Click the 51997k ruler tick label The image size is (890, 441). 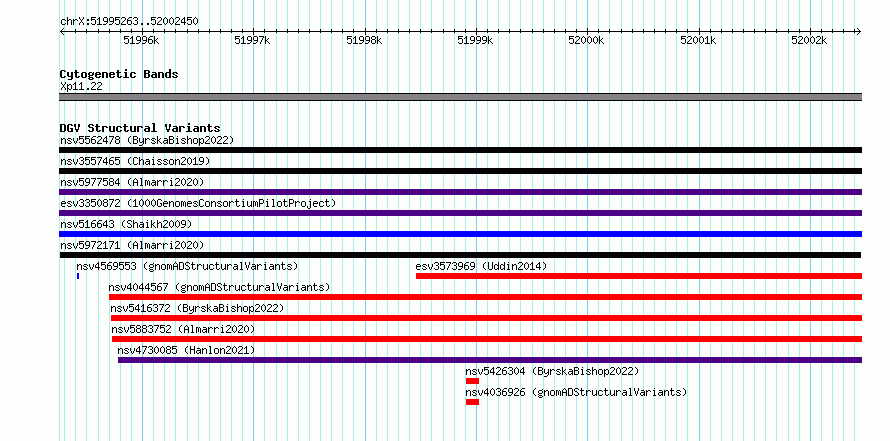[x=253, y=41]
